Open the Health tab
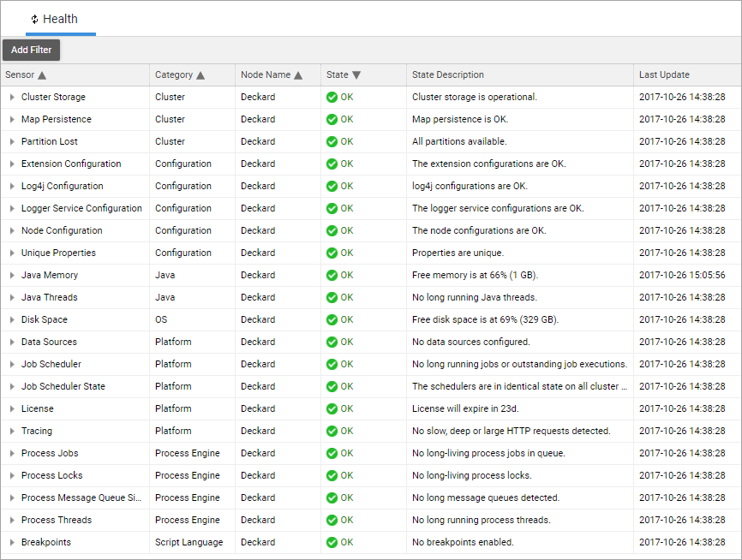This screenshot has height=560, width=742. [x=60, y=19]
